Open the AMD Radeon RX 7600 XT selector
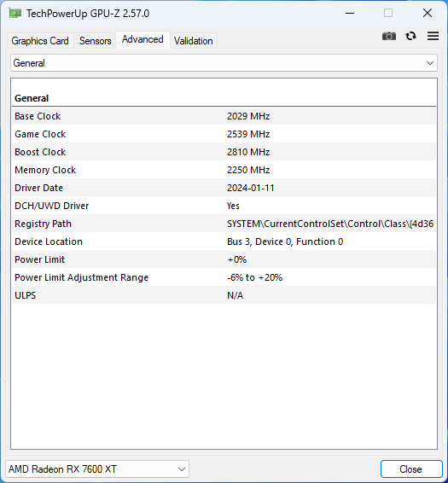The width and height of the screenshot is (448, 483). (97, 469)
